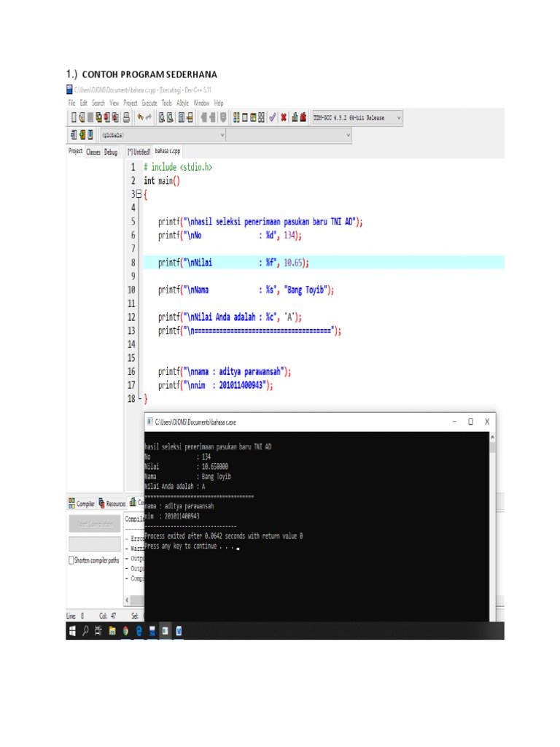Click the Print toolbar icon
The height and width of the screenshot is (747, 560).
point(126,117)
